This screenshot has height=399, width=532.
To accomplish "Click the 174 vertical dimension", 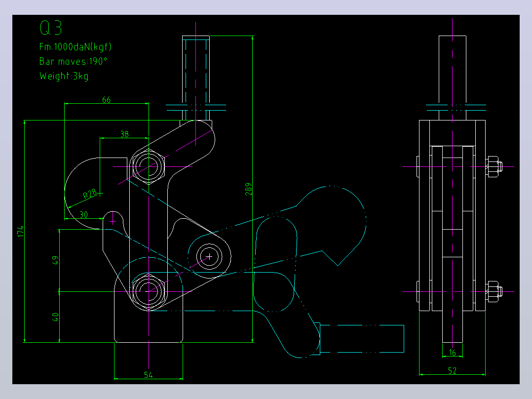I will coord(21,232).
